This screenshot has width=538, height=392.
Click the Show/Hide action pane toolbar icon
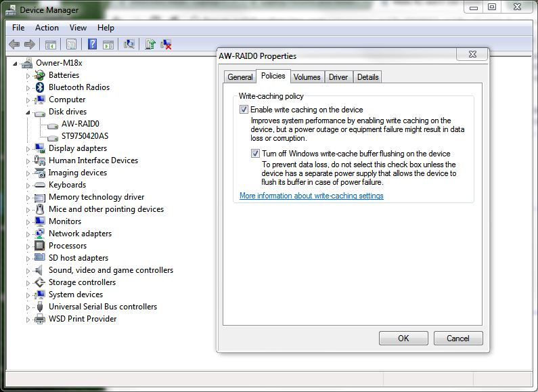[108, 44]
